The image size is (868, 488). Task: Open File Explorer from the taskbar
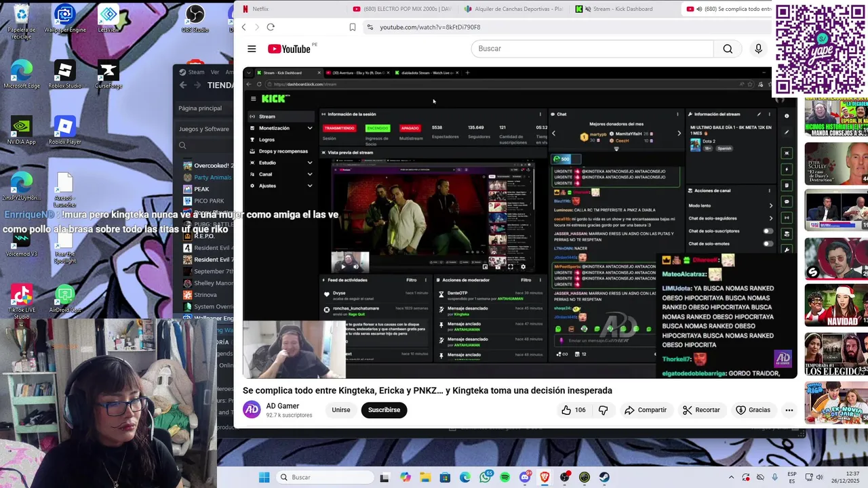point(425,477)
